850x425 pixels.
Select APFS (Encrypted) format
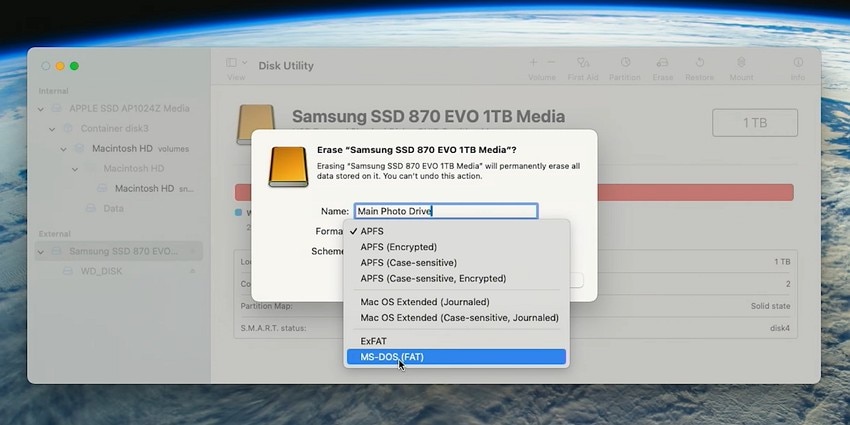click(x=456, y=247)
